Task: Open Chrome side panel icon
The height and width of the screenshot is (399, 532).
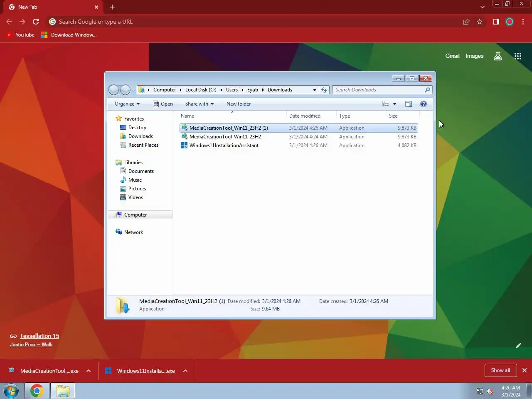Action: click(496, 22)
